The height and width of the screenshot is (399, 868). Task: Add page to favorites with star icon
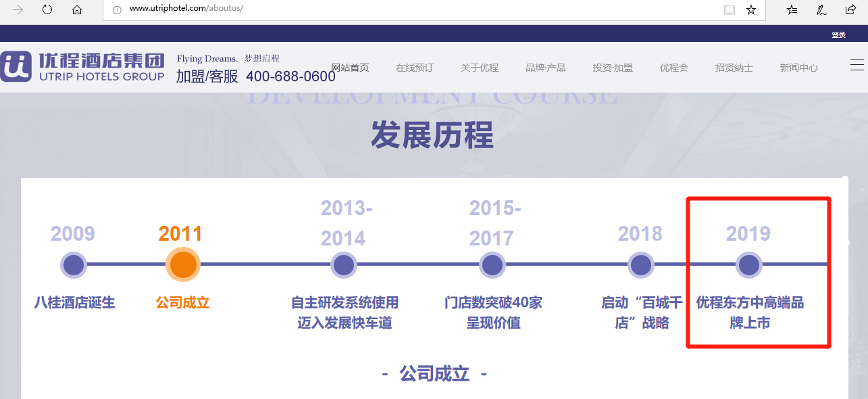[x=751, y=9]
